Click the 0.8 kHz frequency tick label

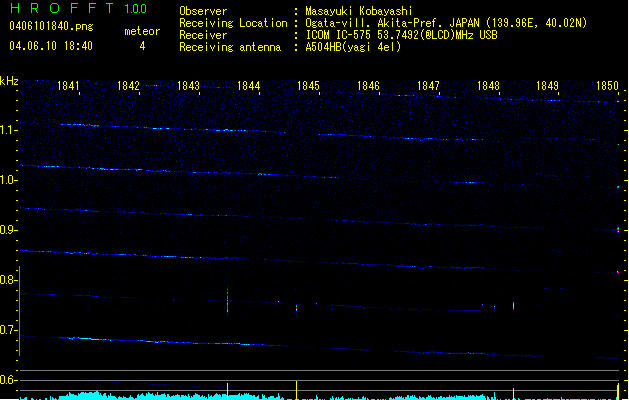(x=7, y=280)
